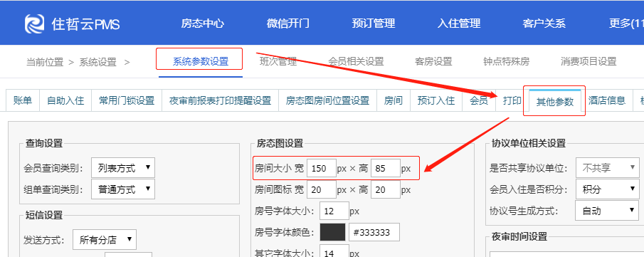
Task: Click 其它字体大小 field showing 14
Action: pos(334,251)
